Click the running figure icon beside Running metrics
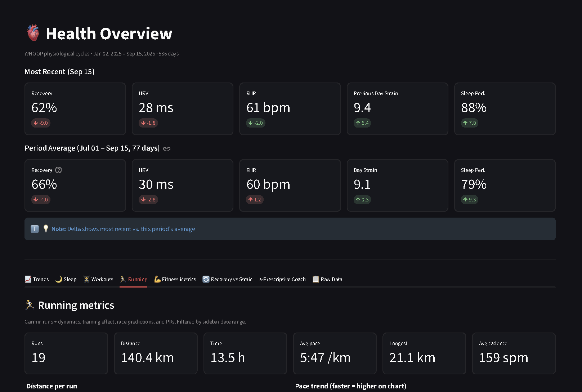Viewport: 582px width, 392px height. point(30,305)
